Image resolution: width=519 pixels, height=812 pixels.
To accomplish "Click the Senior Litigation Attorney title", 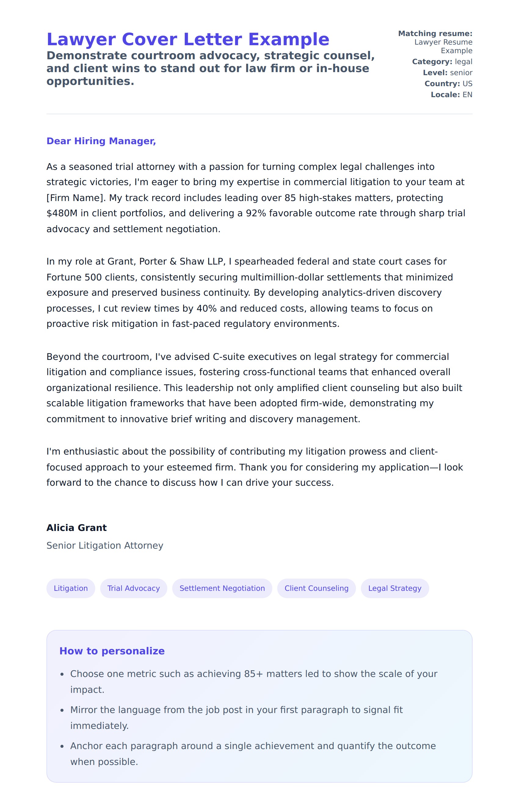I will point(105,546).
